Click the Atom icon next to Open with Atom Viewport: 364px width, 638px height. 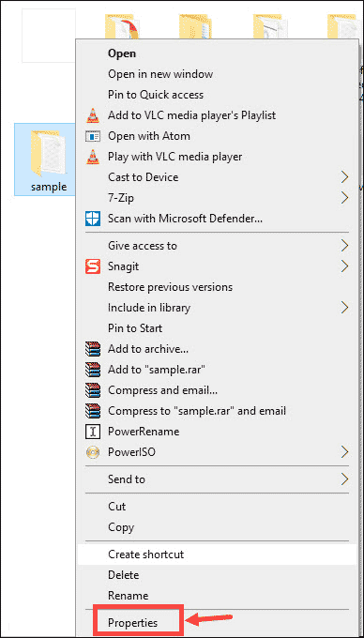[x=93, y=136]
